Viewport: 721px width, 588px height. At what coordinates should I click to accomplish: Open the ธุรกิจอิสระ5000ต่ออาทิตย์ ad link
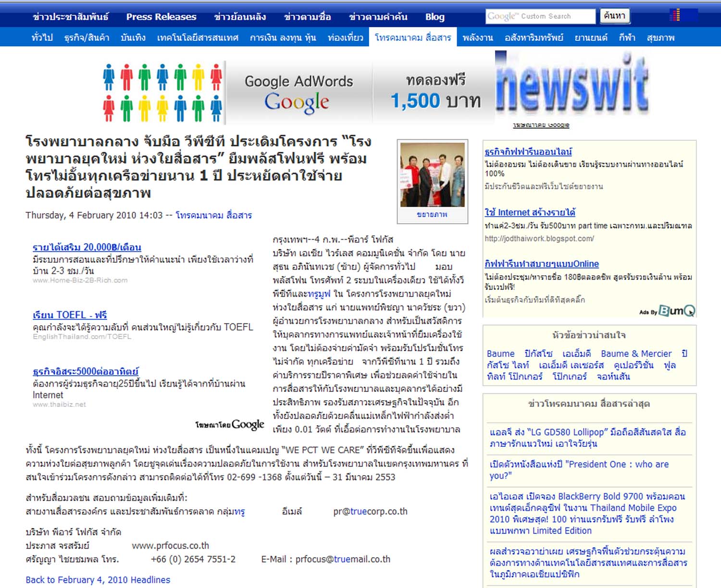(x=86, y=371)
